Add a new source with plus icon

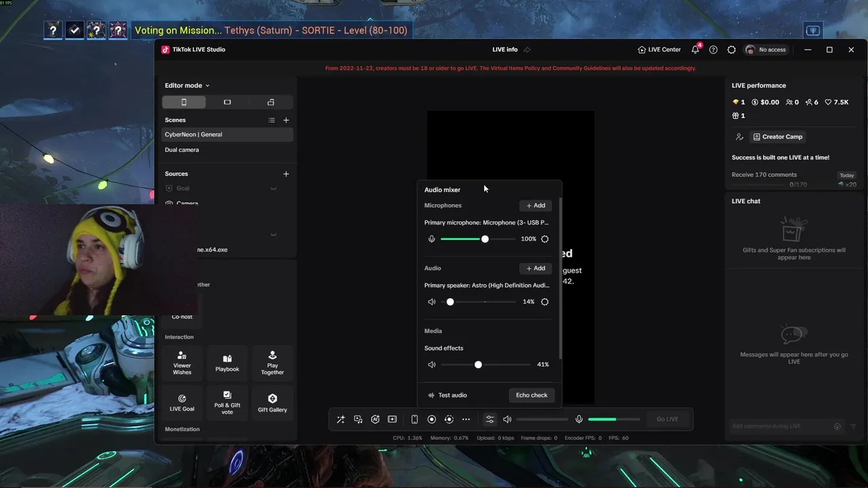point(286,174)
